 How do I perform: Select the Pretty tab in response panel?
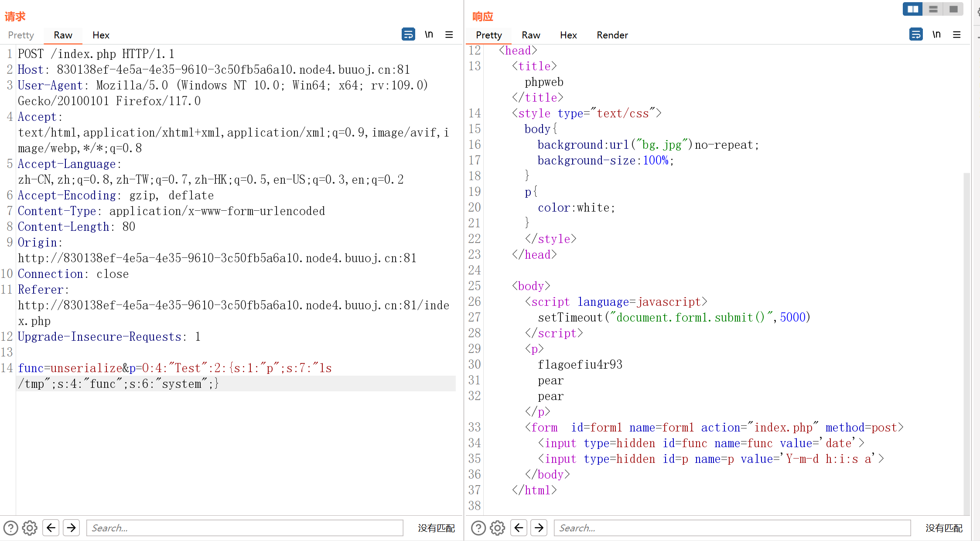coord(489,35)
